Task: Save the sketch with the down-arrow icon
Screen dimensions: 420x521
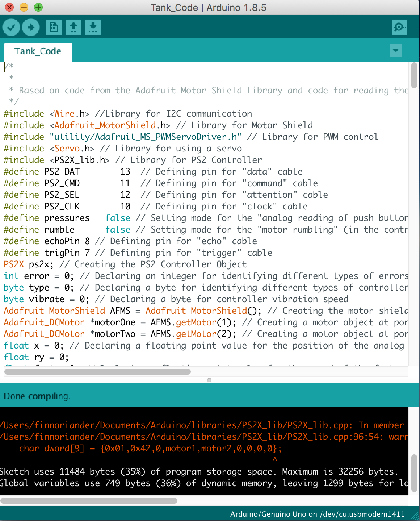Action: pyautogui.click(x=93, y=27)
